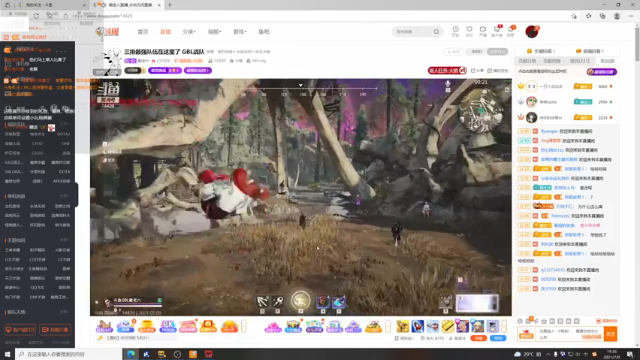Expand the left gift group arrow
The height and width of the screenshot is (360, 640).
244,326
